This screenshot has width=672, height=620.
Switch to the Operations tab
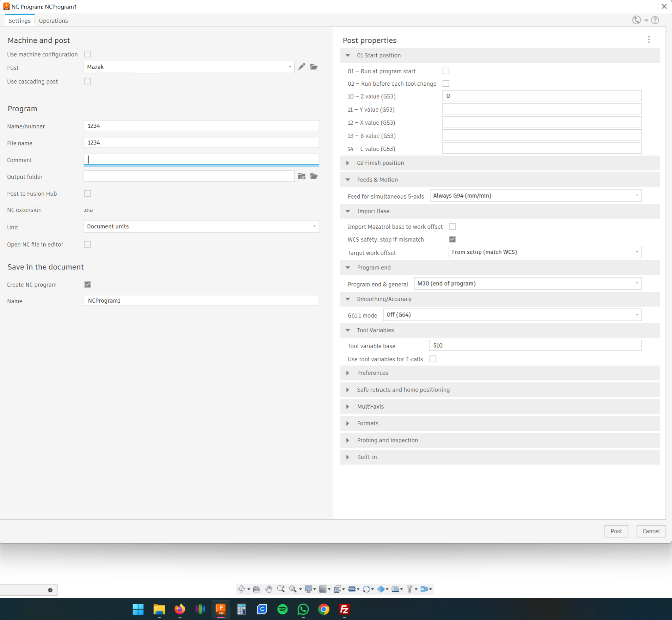[x=53, y=21]
